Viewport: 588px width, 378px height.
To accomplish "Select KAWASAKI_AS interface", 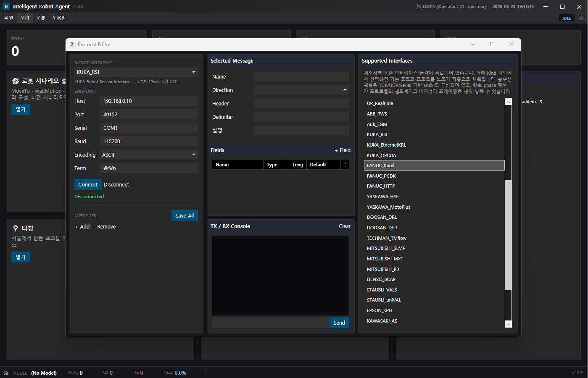I will (434, 321).
